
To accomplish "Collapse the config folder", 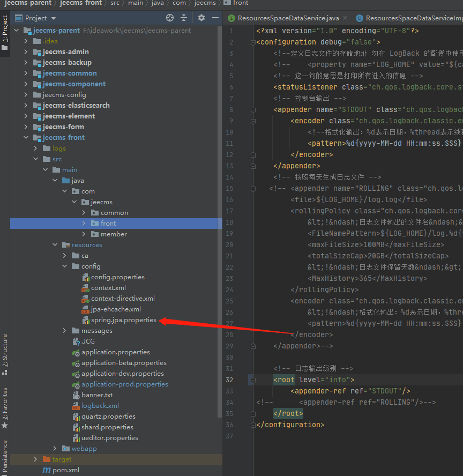I will [x=65, y=266].
